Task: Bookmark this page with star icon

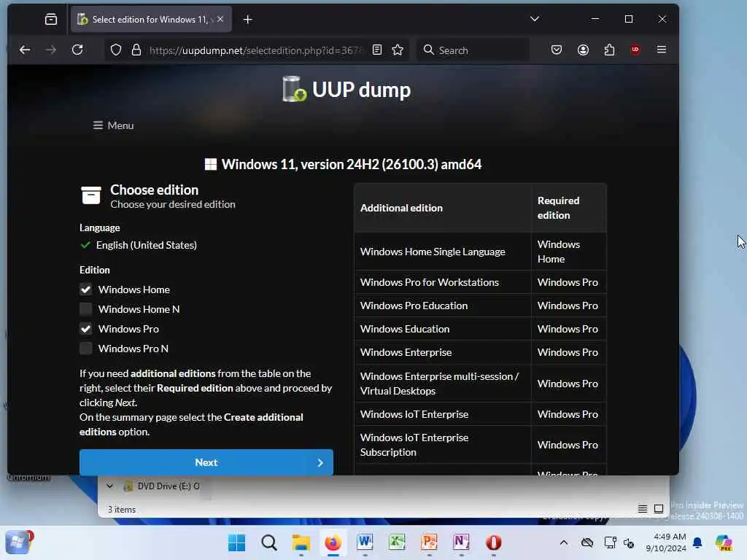Action: [x=398, y=50]
